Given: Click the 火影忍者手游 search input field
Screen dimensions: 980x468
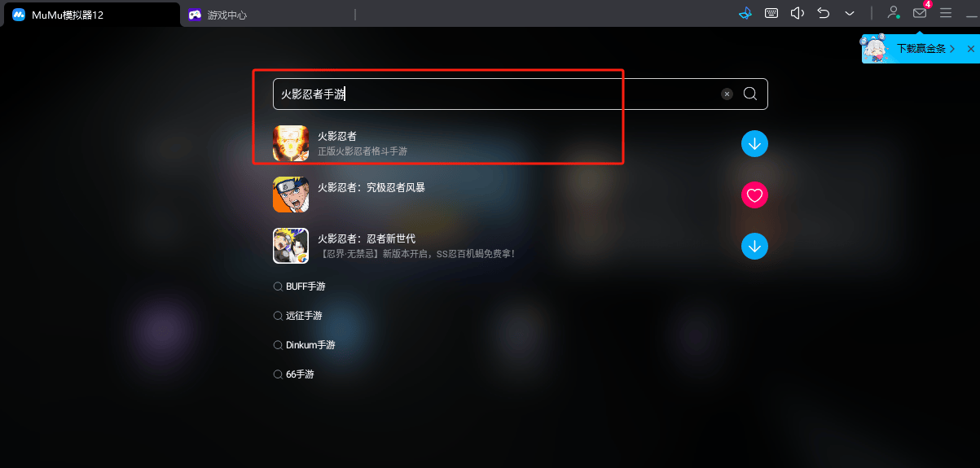Looking at the screenshot, I should 495,94.
